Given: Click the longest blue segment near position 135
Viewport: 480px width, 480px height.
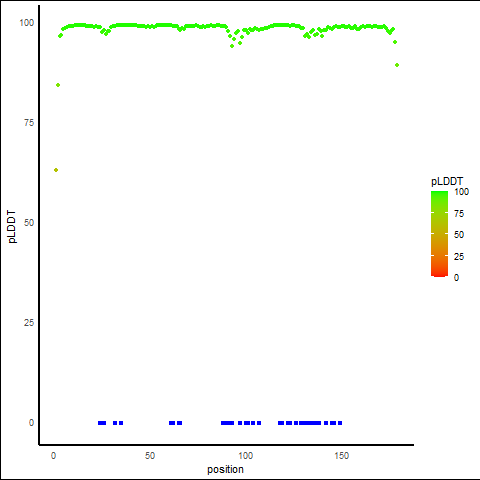Looking at the screenshot, I should click(x=310, y=423).
